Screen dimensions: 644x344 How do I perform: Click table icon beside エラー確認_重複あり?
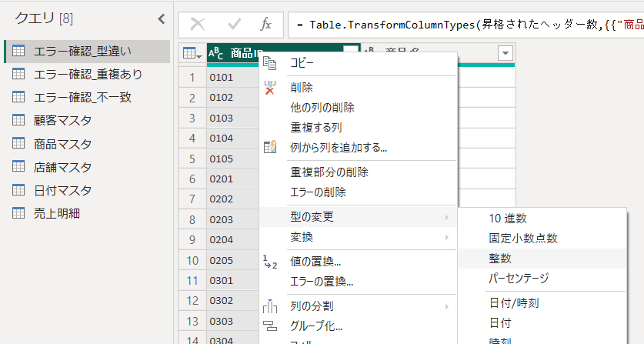[x=18, y=74]
